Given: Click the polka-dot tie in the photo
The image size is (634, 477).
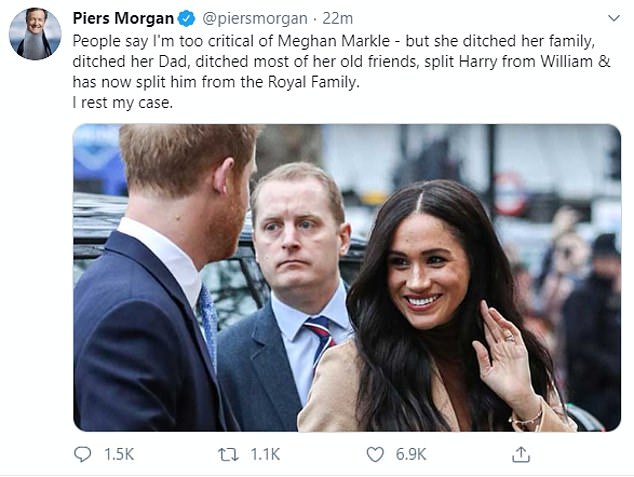Looking at the screenshot, I should pos(208,322).
